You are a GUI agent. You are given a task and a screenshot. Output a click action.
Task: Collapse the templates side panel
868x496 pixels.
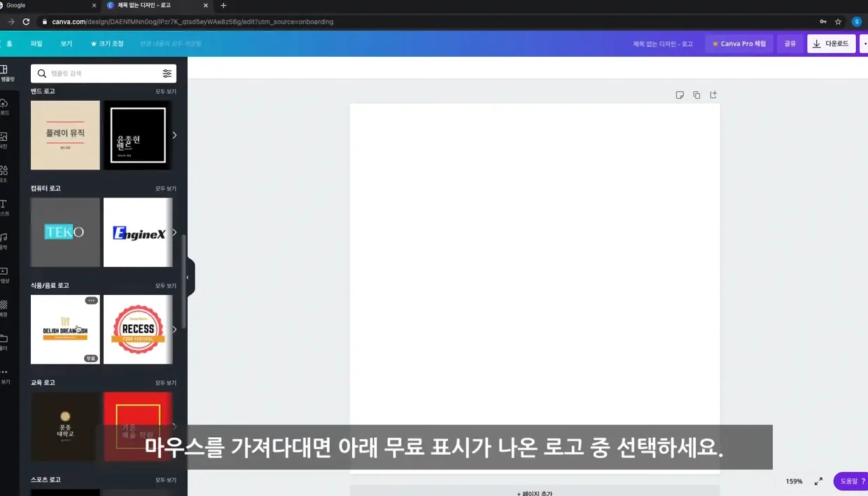tap(188, 277)
